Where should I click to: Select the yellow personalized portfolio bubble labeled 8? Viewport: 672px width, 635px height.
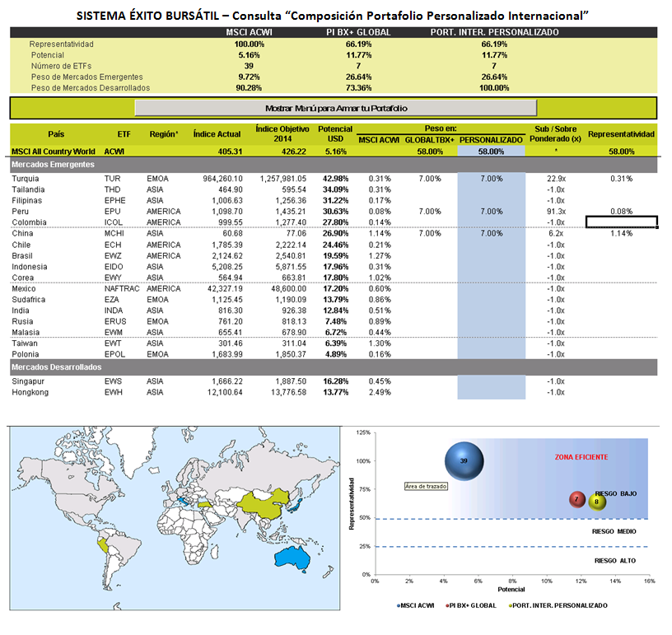tap(597, 502)
